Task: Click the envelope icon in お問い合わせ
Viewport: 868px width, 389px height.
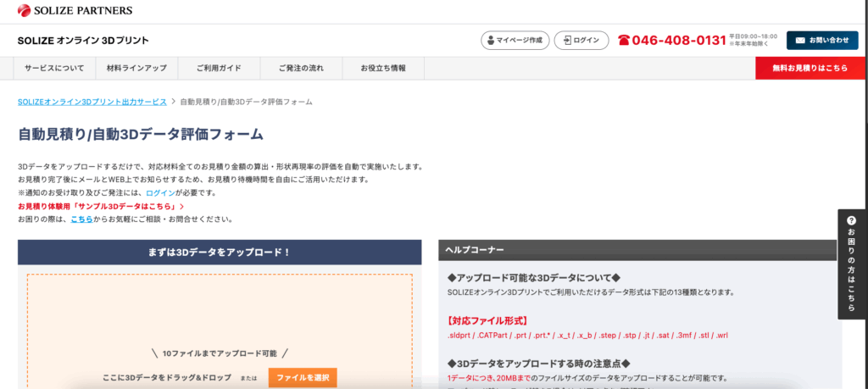Action: (x=799, y=40)
